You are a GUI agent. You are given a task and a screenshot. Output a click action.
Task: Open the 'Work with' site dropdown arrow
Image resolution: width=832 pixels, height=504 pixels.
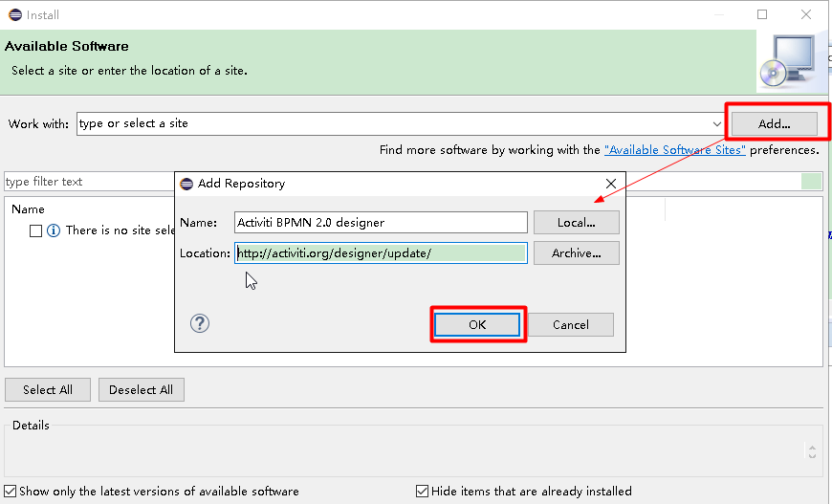(x=717, y=124)
